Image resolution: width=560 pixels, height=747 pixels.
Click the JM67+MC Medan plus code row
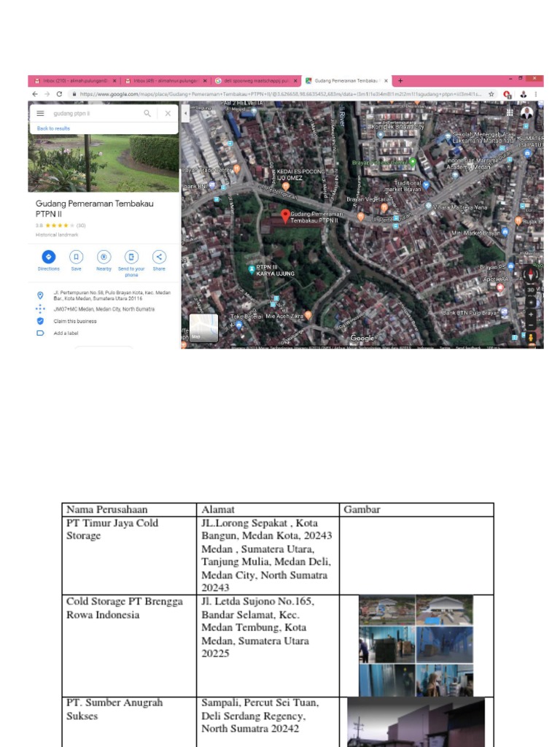click(104, 309)
